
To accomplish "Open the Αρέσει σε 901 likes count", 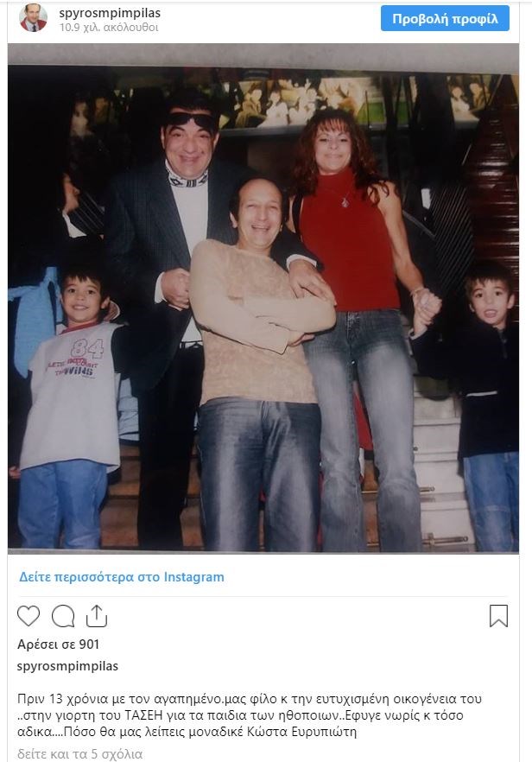I will [59, 645].
